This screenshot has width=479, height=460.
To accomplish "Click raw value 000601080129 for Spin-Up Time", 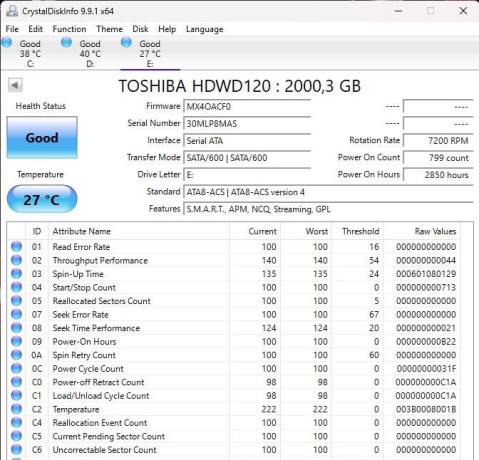I will click(426, 274).
